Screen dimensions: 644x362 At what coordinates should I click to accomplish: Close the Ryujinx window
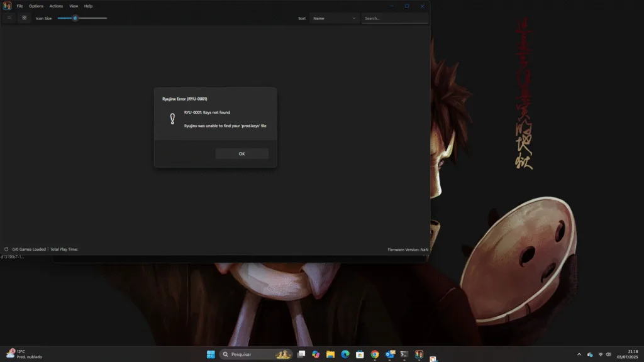tap(422, 6)
